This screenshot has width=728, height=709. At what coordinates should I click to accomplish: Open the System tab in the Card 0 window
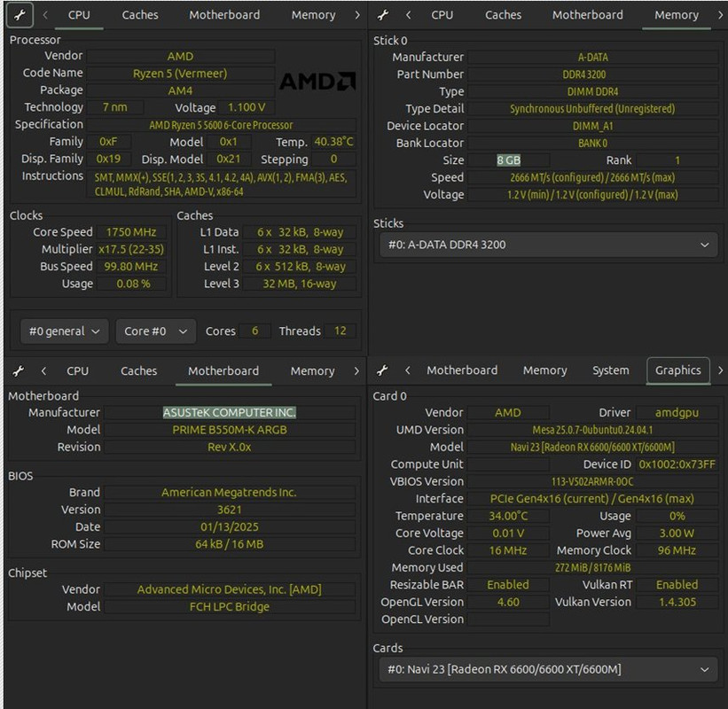pyautogui.click(x=611, y=370)
